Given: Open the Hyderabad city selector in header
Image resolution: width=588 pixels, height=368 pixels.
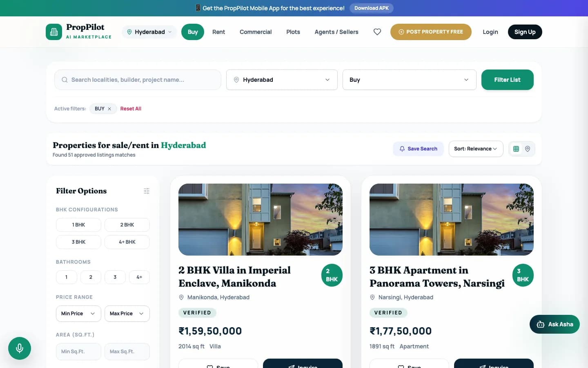Looking at the screenshot, I should click(x=149, y=32).
